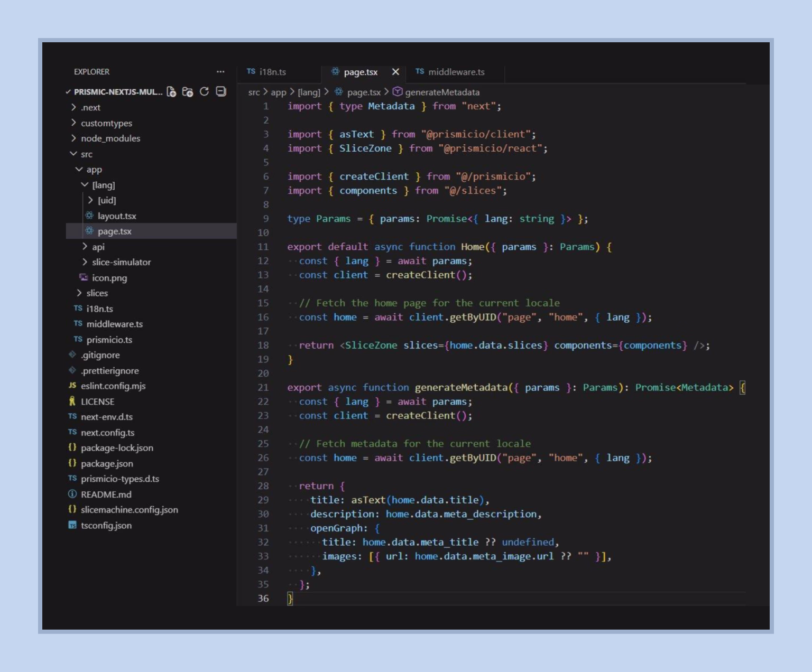Switch to the middleware.ts tab
812x672 pixels.
coord(450,72)
